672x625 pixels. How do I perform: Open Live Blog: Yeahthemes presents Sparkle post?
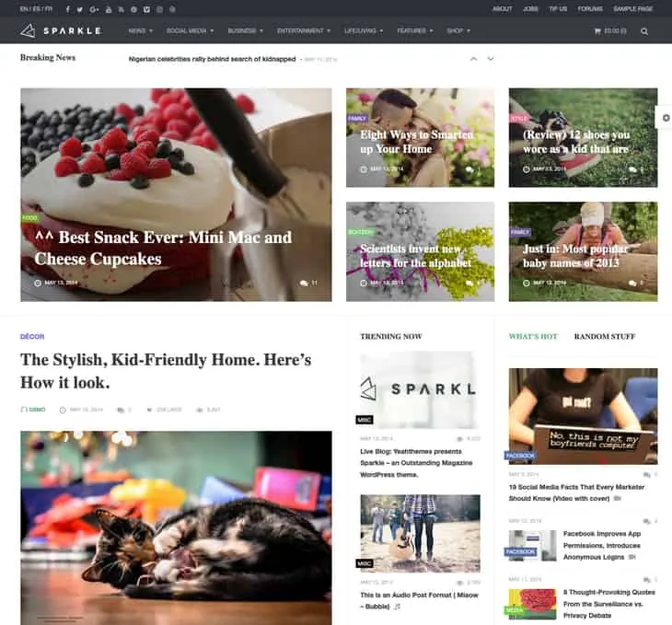click(417, 463)
